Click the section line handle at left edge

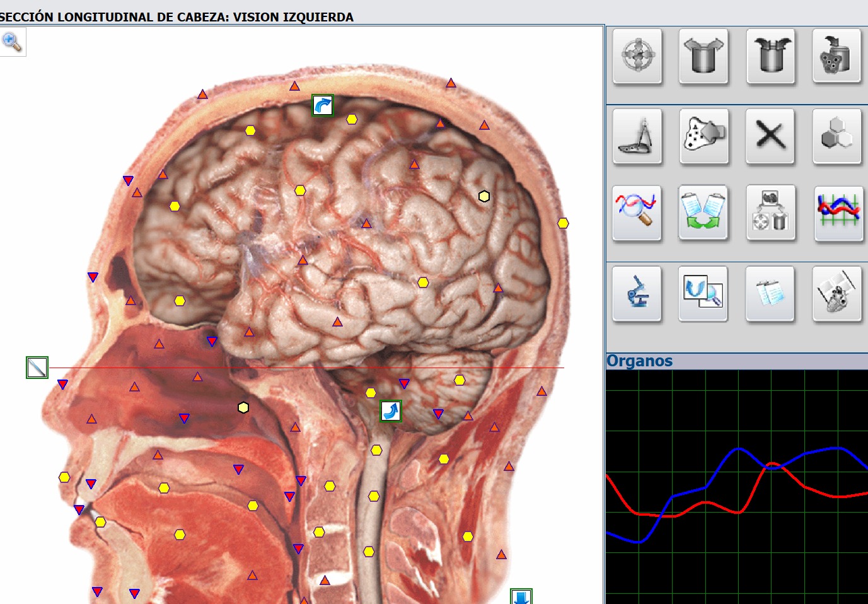point(37,368)
